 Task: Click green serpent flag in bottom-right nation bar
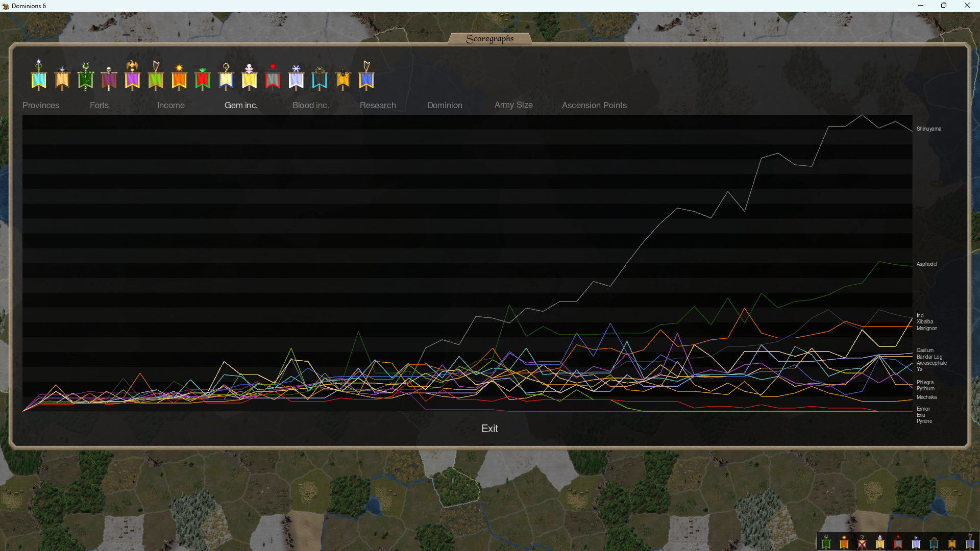(826, 542)
